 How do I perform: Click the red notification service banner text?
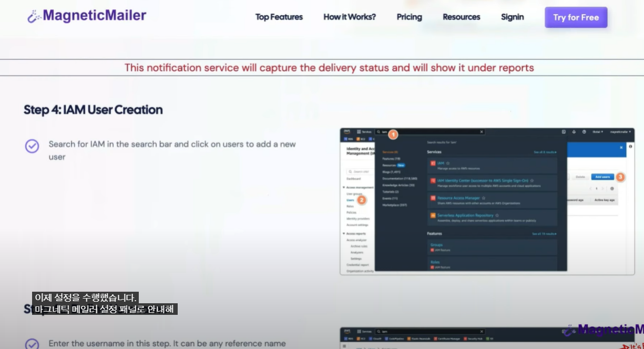(329, 67)
